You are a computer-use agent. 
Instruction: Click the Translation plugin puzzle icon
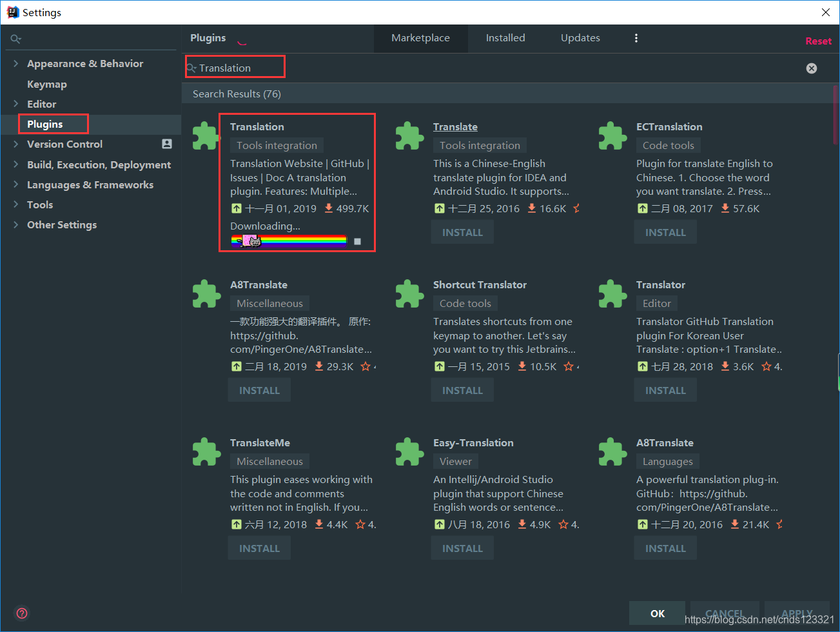(206, 136)
